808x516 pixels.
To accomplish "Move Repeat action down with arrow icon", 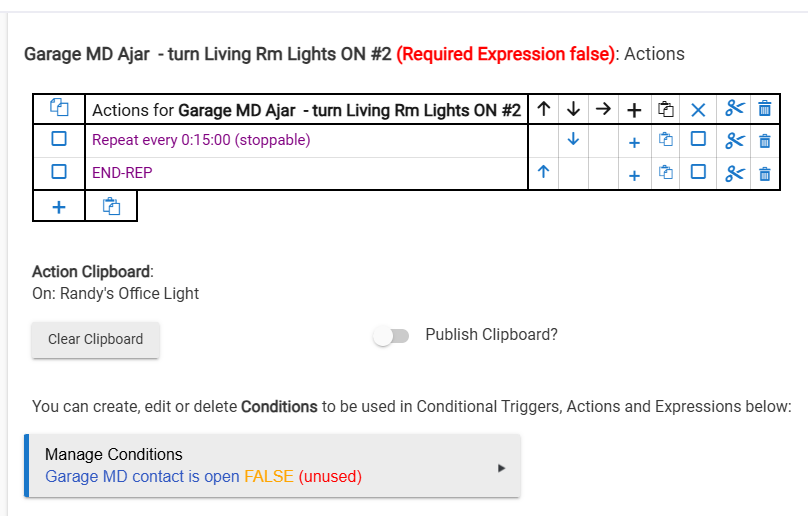I will pyautogui.click(x=573, y=140).
